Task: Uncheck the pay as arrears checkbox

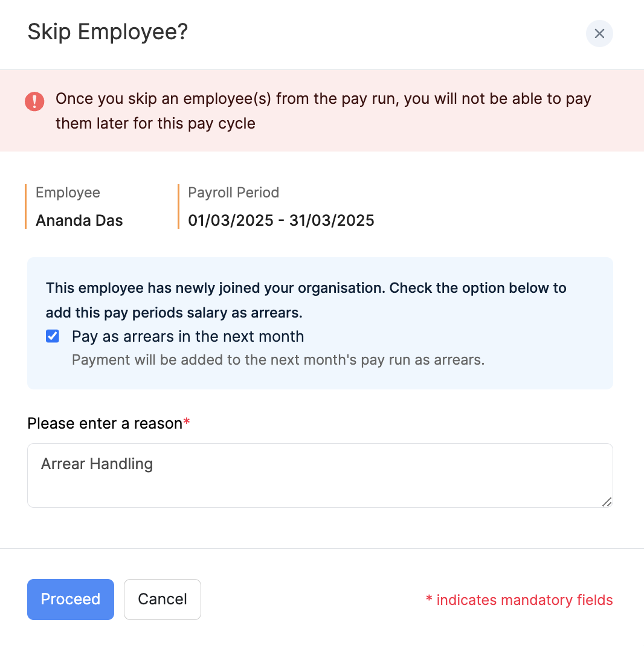Action: (53, 336)
